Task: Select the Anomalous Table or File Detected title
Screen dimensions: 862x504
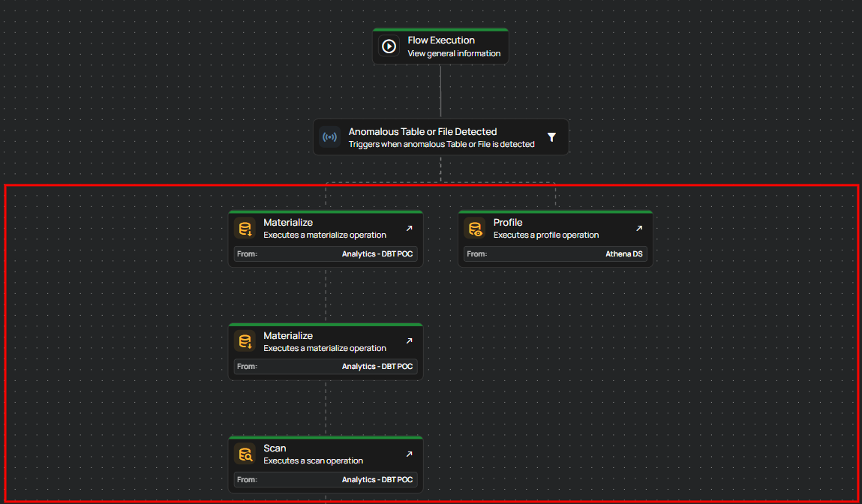Action: point(422,132)
